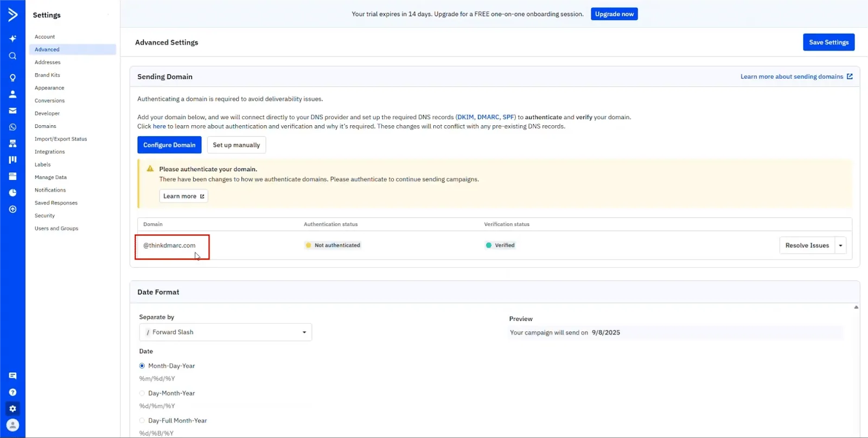The image size is (868, 438).
Task: Open Account settings menu item
Action: click(45, 37)
